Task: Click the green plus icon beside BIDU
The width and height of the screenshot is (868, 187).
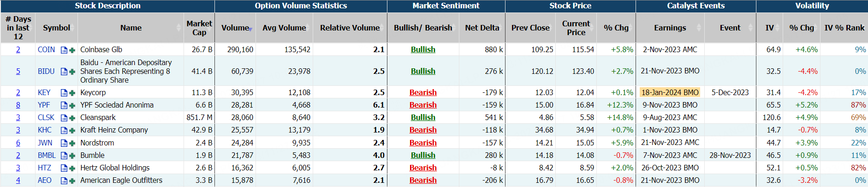Action: coord(72,72)
